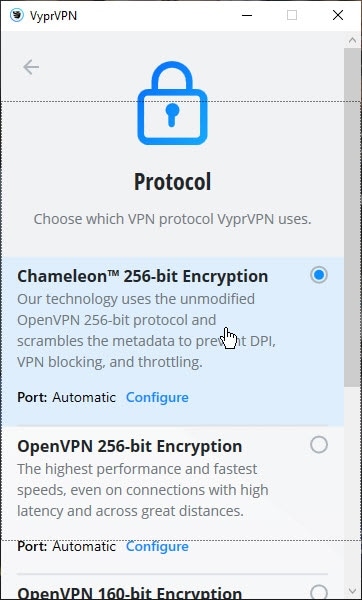Click the scrollbar down arrow

pyautogui.click(x=352, y=591)
